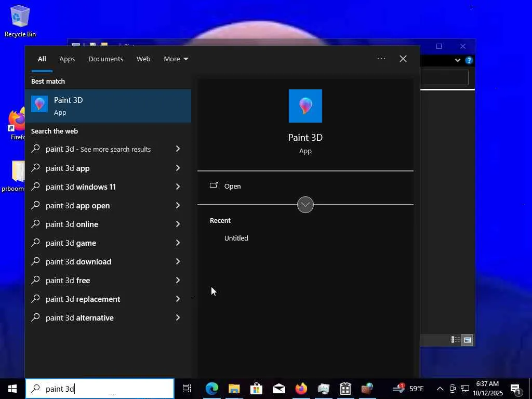Expand more actions with the circular chevron
Viewport: 532px width, 399px height.
[x=305, y=205]
